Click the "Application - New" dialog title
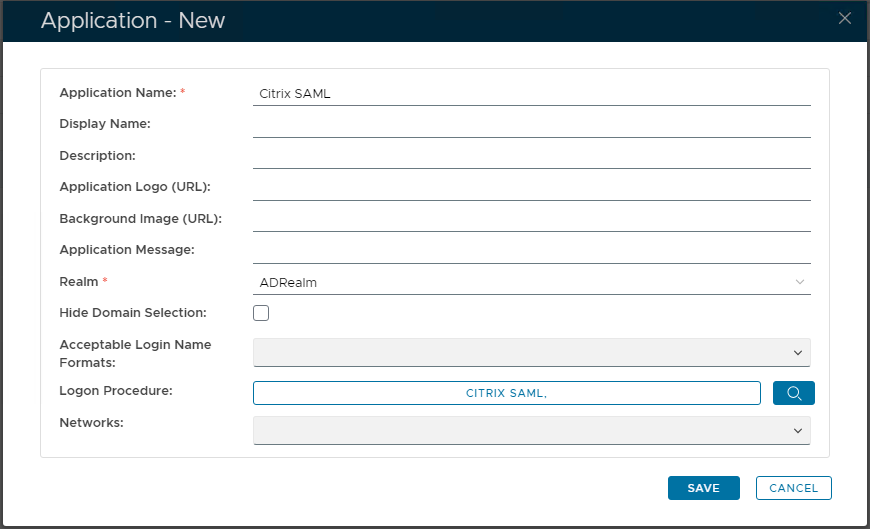The image size is (870, 529). pos(133,21)
